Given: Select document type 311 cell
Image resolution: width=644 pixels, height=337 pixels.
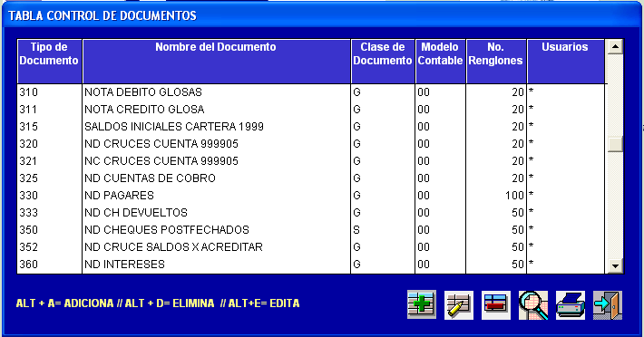Looking at the screenshot, I should (x=49, y=110).
